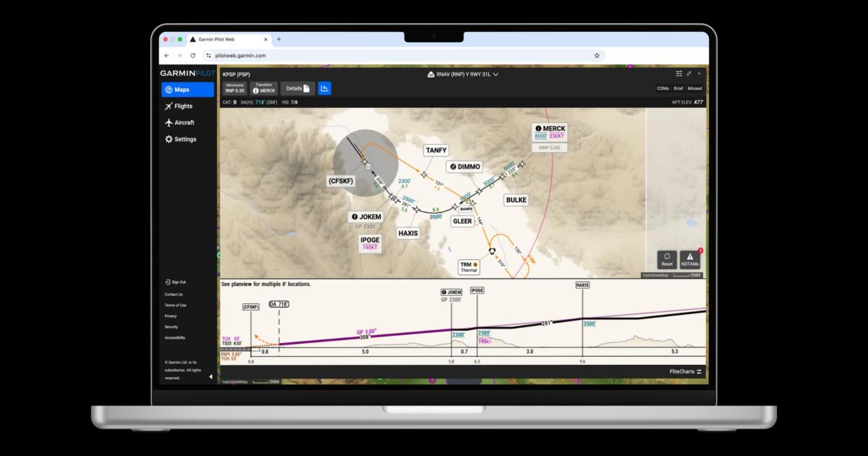Click the Reset map button

(x=667, y=260)
